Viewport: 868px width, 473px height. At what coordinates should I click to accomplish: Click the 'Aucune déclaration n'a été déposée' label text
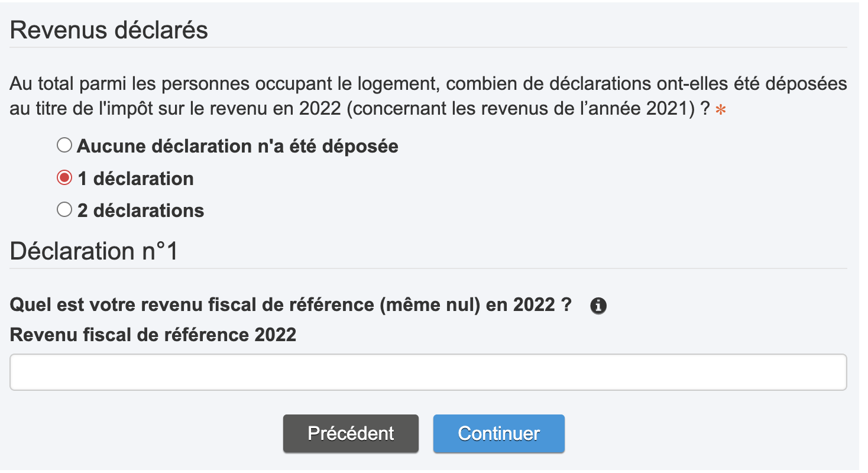tap(238, 146)
